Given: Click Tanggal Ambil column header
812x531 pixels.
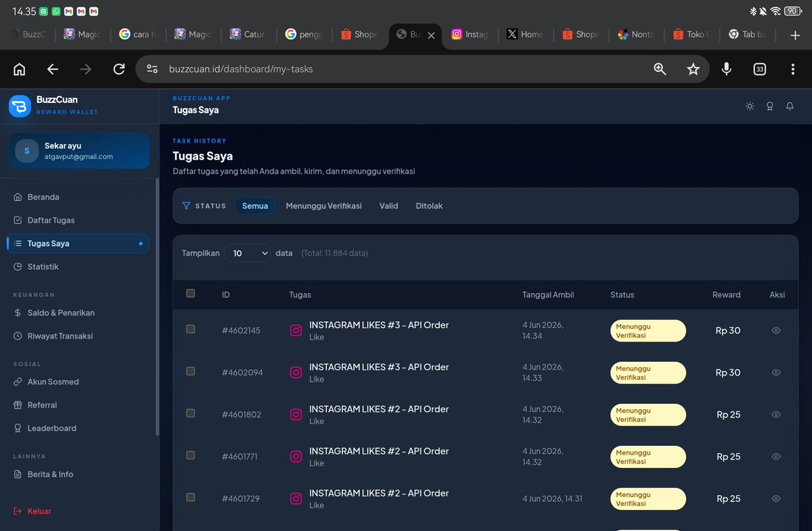Looking at the screenshot, I should (x=548, y=294).
